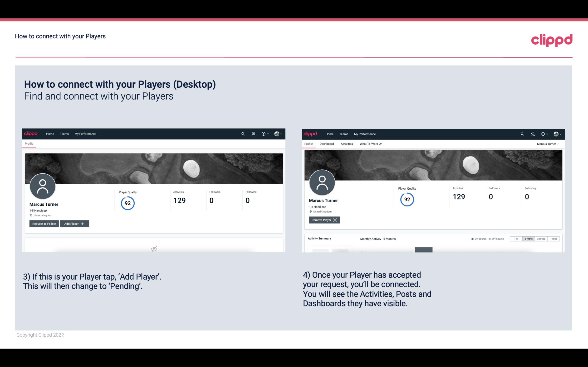Select the 'Activities' tab in right panel
Screen dimensions: 588x367
(x=347, y=144)
